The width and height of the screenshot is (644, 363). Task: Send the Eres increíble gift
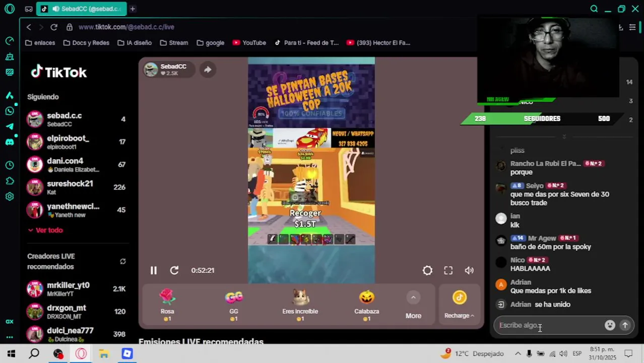pos(300,306)
